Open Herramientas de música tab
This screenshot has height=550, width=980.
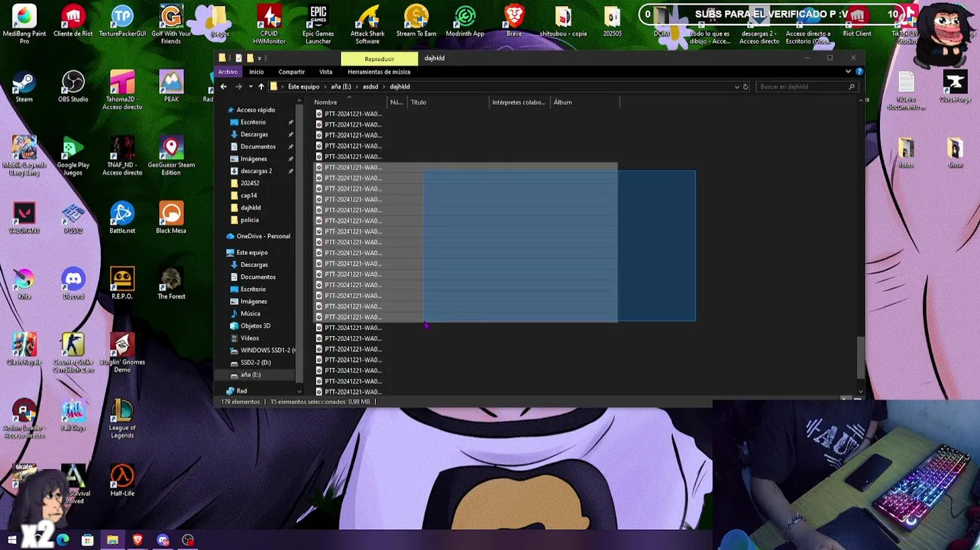(x=379, y=72)
